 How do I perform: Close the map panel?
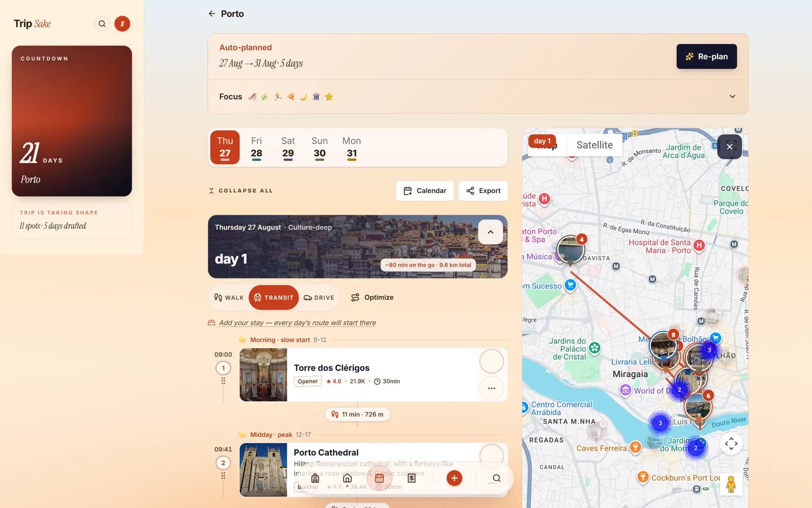coord(729,147)
